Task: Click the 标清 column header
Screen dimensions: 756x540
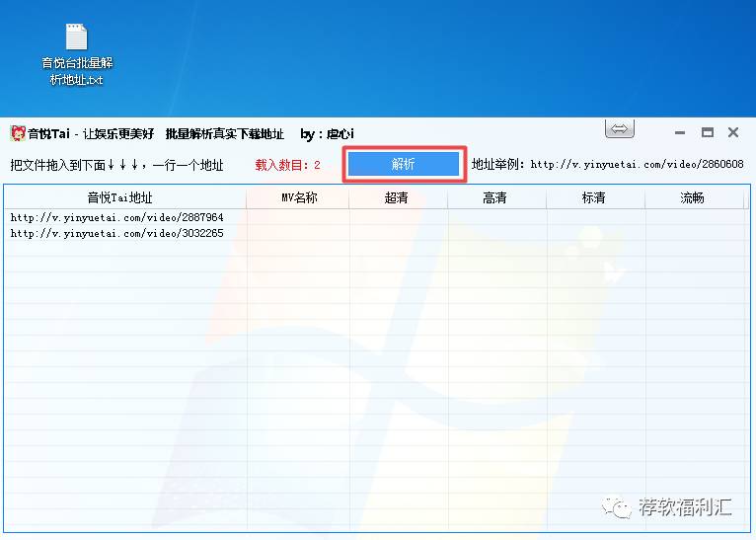Action: 596,197
